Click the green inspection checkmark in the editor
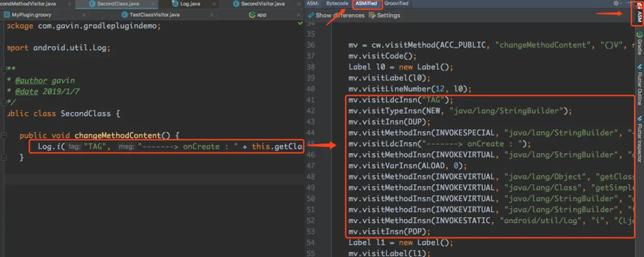644x257 pixels. point(300,24)
